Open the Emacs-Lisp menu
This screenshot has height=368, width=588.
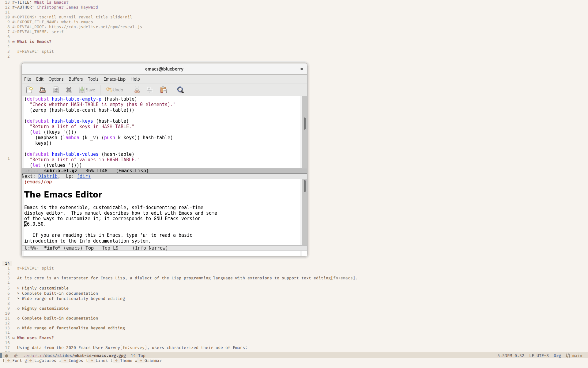coord(114,79)
